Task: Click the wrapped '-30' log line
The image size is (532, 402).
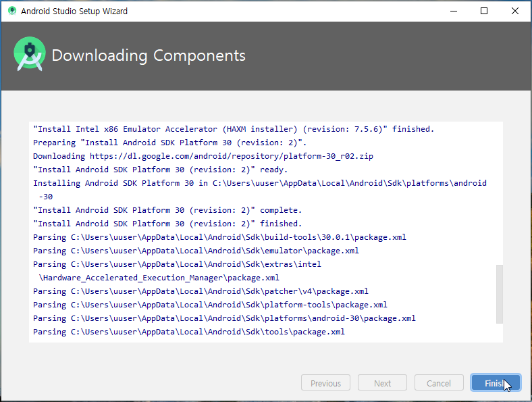Action: click(x=46, y=197)
